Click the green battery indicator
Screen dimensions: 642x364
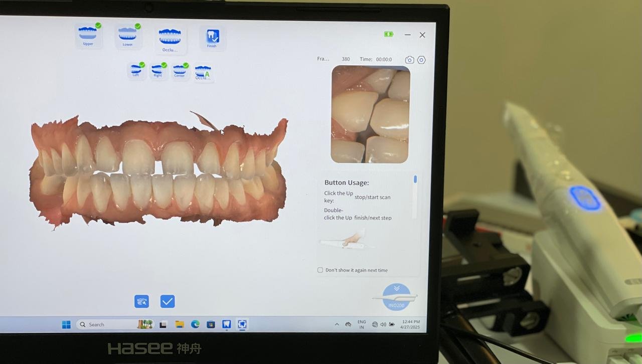point(389,34)
